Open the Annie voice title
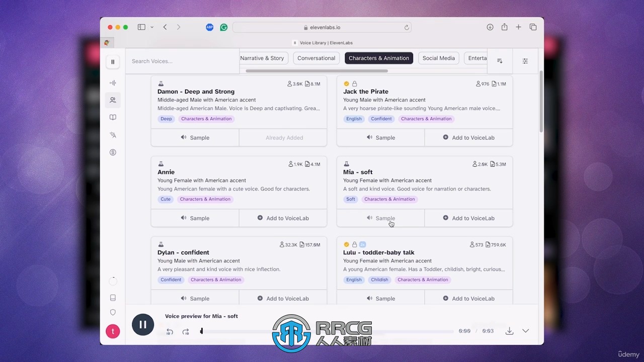Image resolution: width=644 pixels, height=362 pixels. 166,172
